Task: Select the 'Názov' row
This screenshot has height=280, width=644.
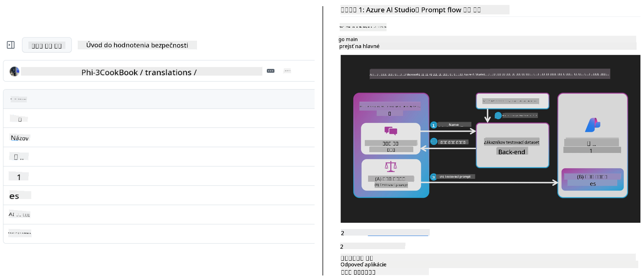Action: pos(159,138)
